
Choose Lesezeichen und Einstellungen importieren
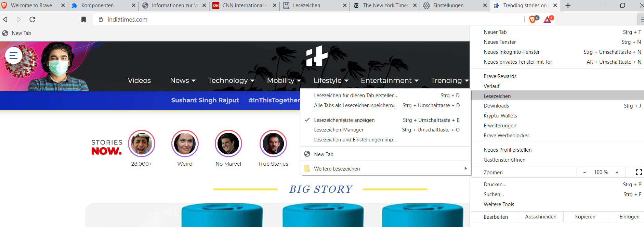[385, 140]
